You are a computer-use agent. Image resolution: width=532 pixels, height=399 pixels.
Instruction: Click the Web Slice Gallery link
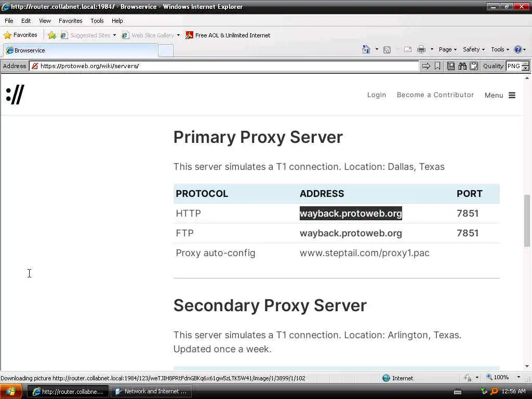pos(149,35)
